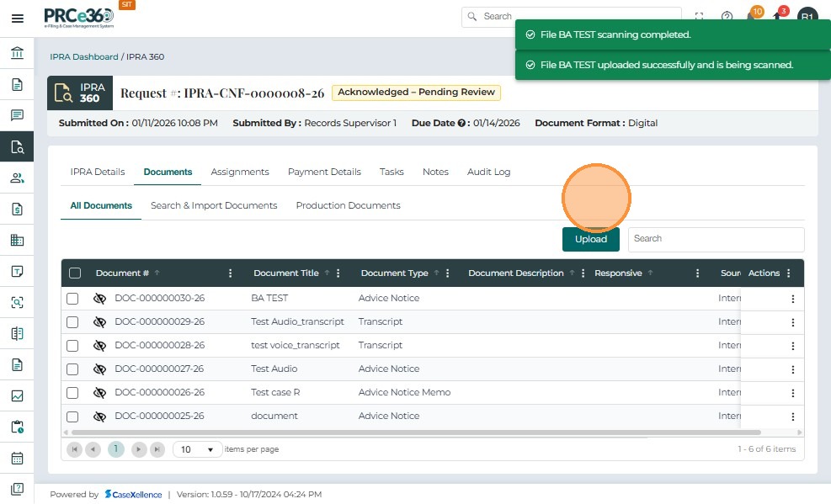Select the checkbox for DOC-000000025-26
The height and width of the screenshot is (504, 831).
pyautogui.click(x=72, y=416)
